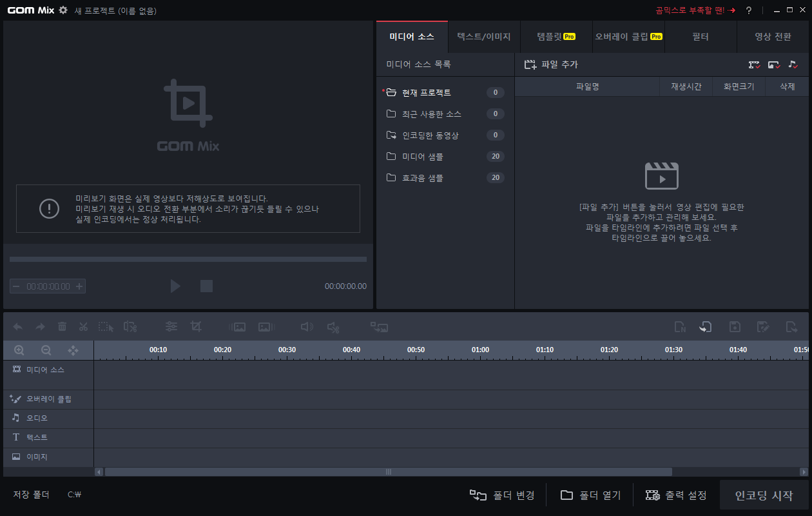The image size is (812, 516).
Task: Open help with the question mark icon
Action: (749, 10)
